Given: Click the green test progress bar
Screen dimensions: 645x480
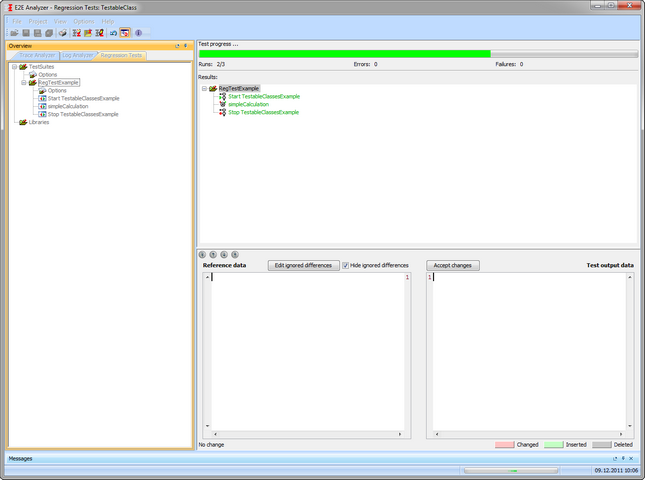Looking at the screenshot, I should [344, 54].
